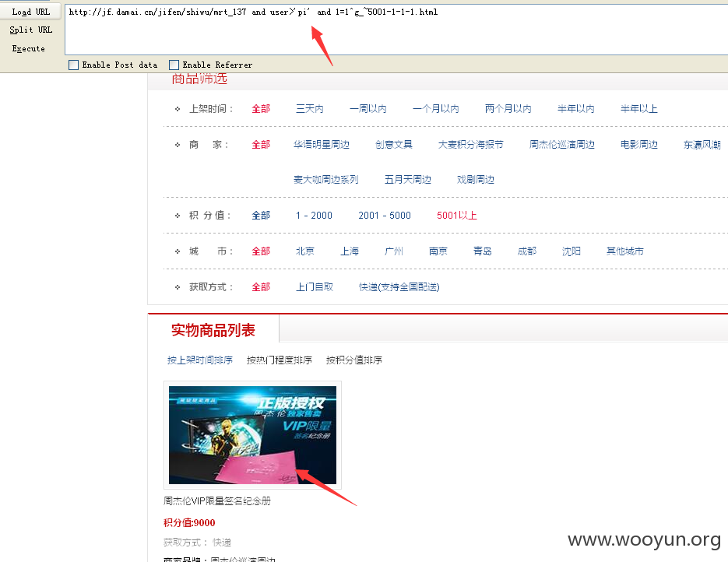
Task: Select 全部 for 上架时间 filter
Action: point(261,109)
